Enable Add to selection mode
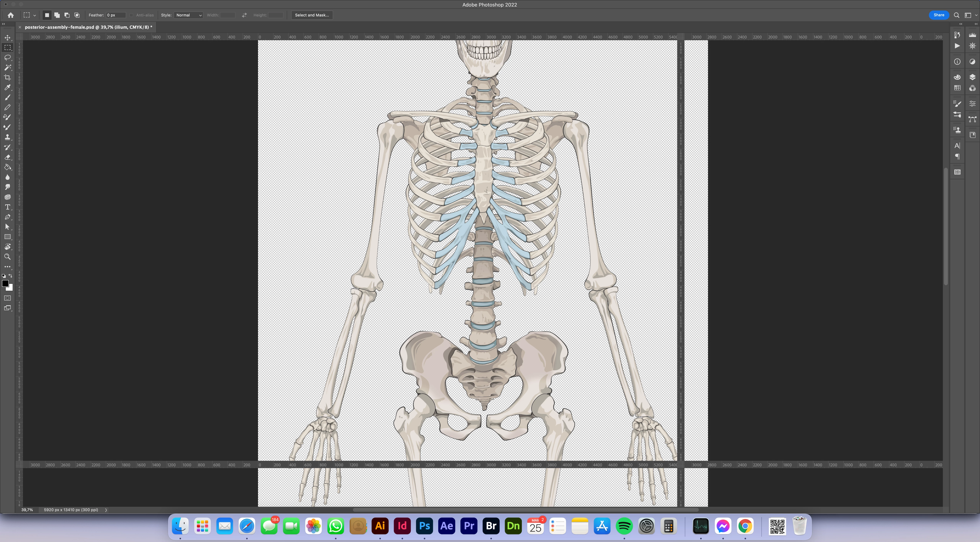This screenshot has width=980, height=542. 57,15
